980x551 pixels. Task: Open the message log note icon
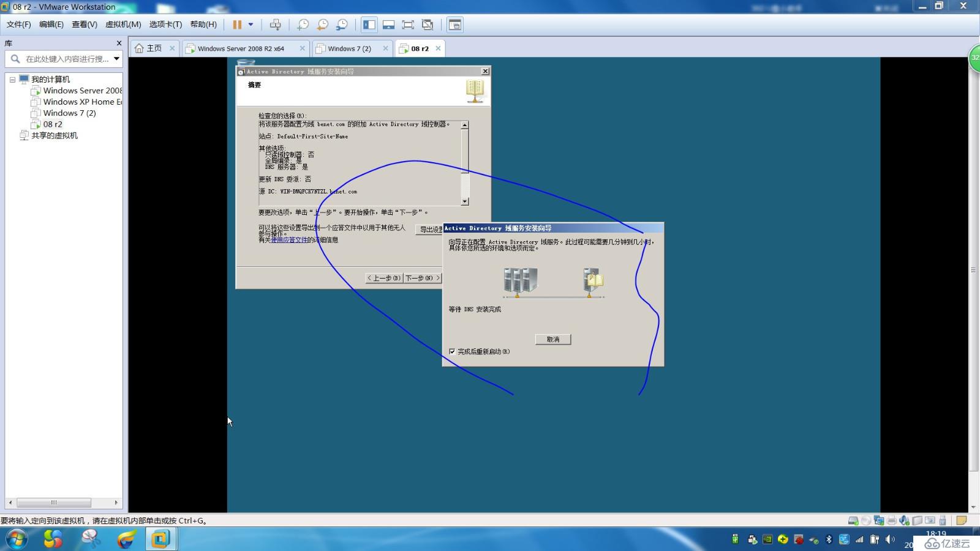962,521
